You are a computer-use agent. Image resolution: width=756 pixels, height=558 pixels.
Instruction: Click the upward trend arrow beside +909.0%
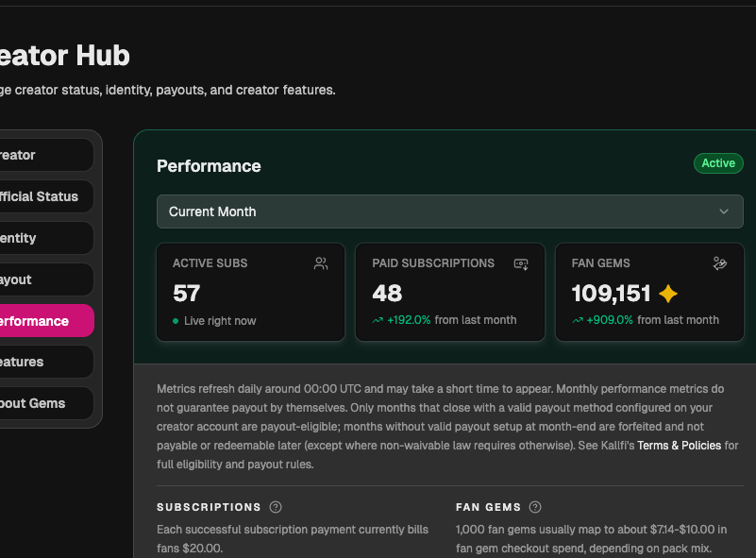(577, 320)
